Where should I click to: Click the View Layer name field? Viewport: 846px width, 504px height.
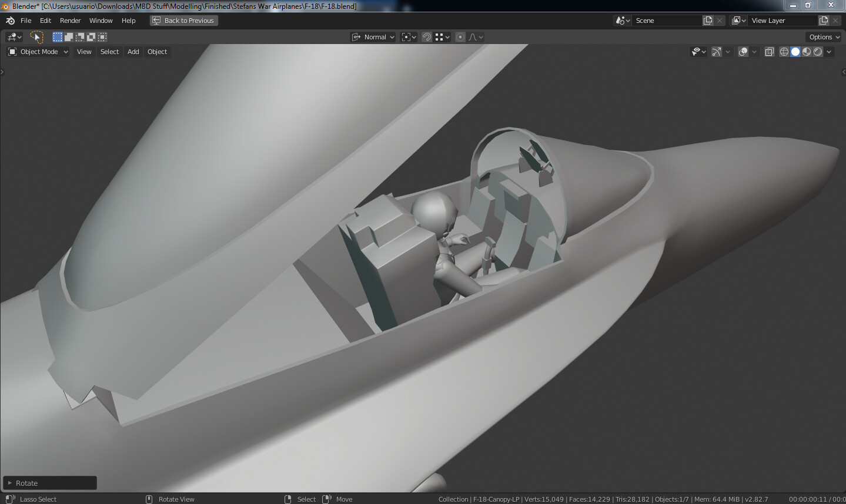pyautogui.click(x=783, y=21)
